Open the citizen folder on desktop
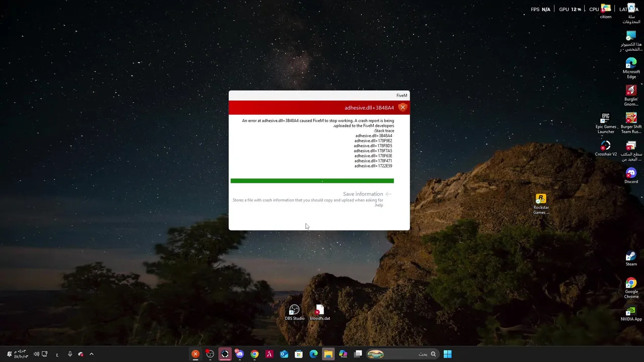644x362 pixels. pyautogui.click(x=606, y=11)
